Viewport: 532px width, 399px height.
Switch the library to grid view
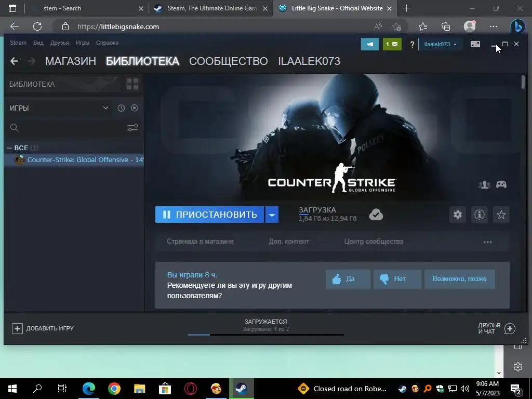point(132,84)
